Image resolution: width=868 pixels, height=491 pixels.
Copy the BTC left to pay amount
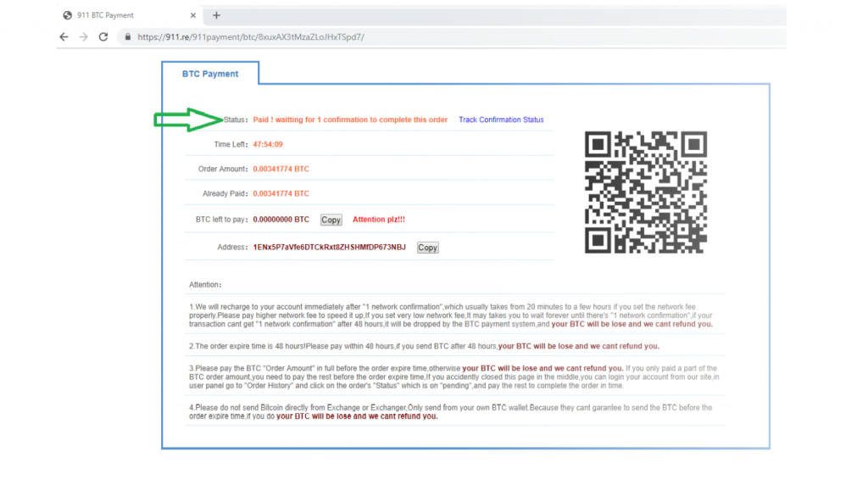tap(331, 220)
